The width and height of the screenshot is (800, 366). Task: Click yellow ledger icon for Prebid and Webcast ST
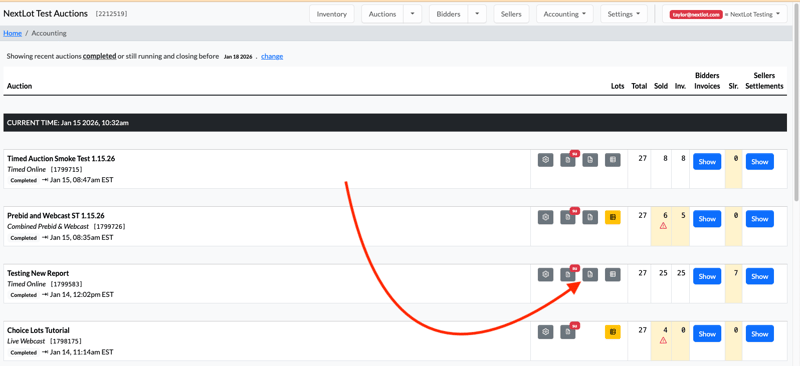pyautogui.click(x=613, y=217)
